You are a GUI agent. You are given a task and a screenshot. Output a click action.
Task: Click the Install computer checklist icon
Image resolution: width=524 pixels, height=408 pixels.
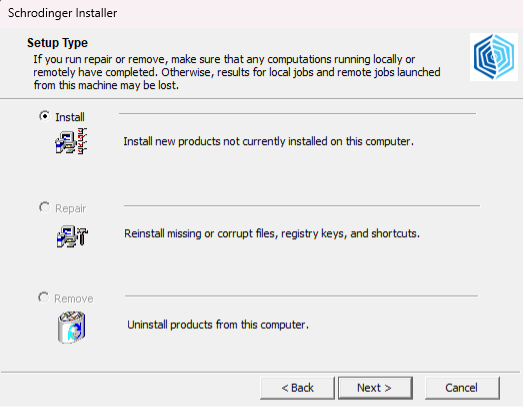pyautogui.click(x=71, y=141)
